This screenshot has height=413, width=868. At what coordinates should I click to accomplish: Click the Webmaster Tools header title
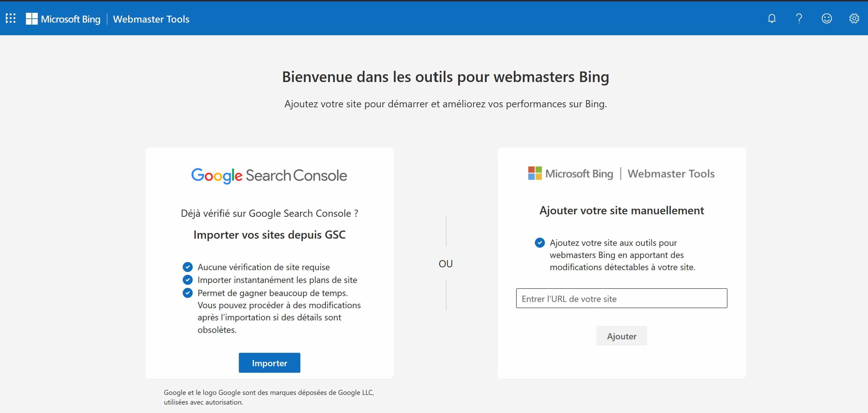click(x=151, y=19)
